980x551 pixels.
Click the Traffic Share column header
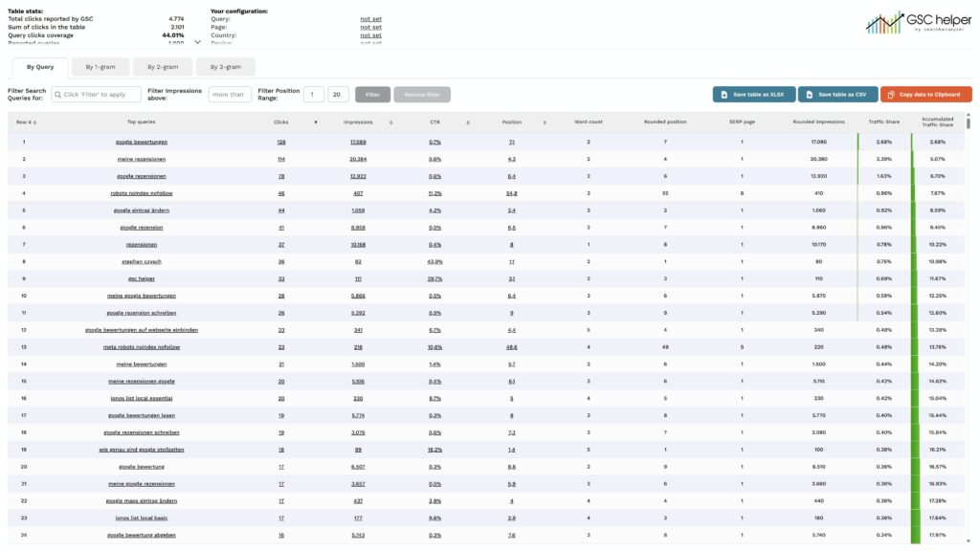[884, 121]
